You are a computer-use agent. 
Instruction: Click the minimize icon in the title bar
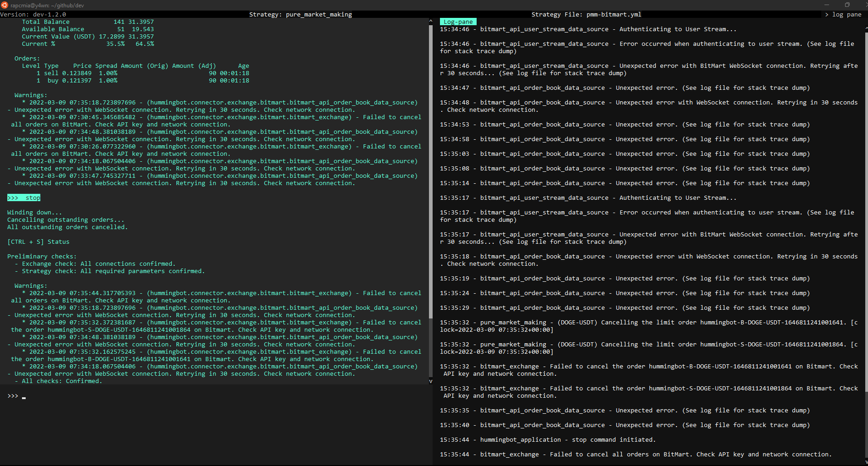(x=827, y=5)
